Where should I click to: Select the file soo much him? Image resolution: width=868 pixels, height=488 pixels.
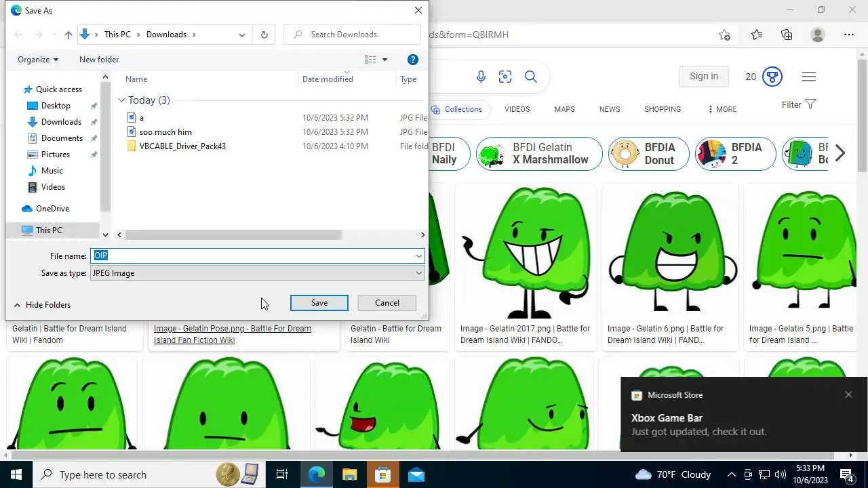(x=165, y=132)
